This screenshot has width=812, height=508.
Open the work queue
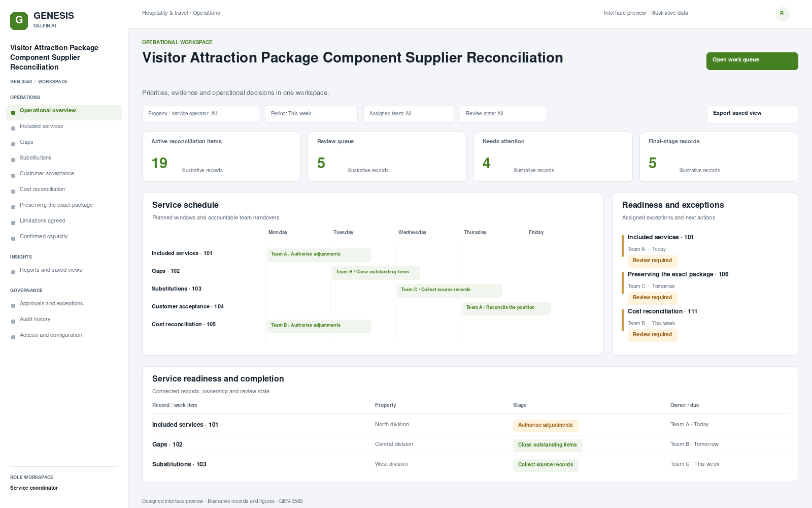(x=752, y=61)
